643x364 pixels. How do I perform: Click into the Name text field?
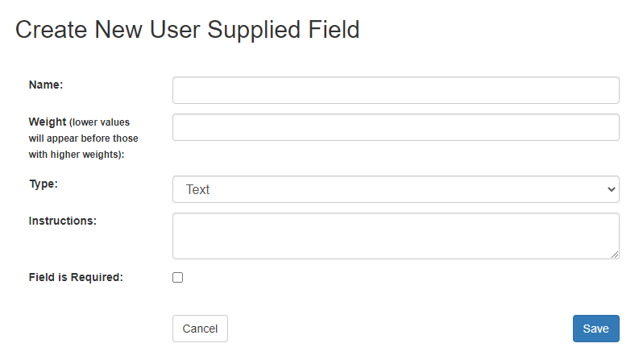tap(395, 90)
